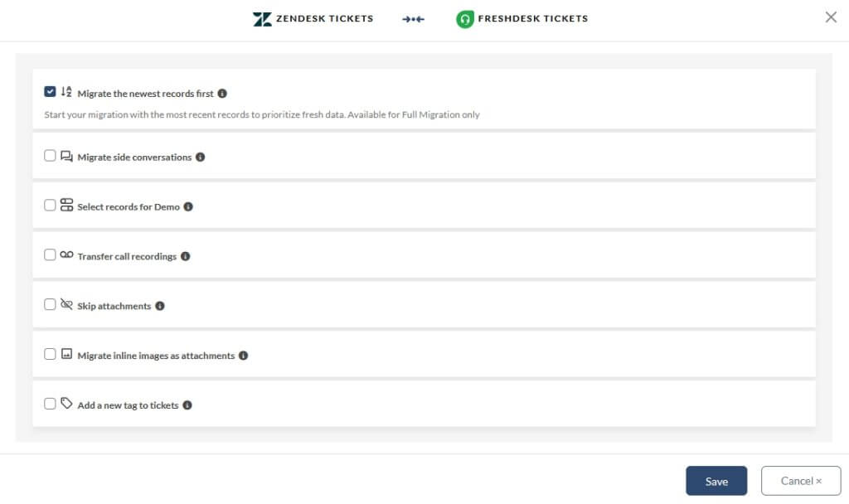
Task: Click info icon next to newest records first
Action: [x=222, y=94]
